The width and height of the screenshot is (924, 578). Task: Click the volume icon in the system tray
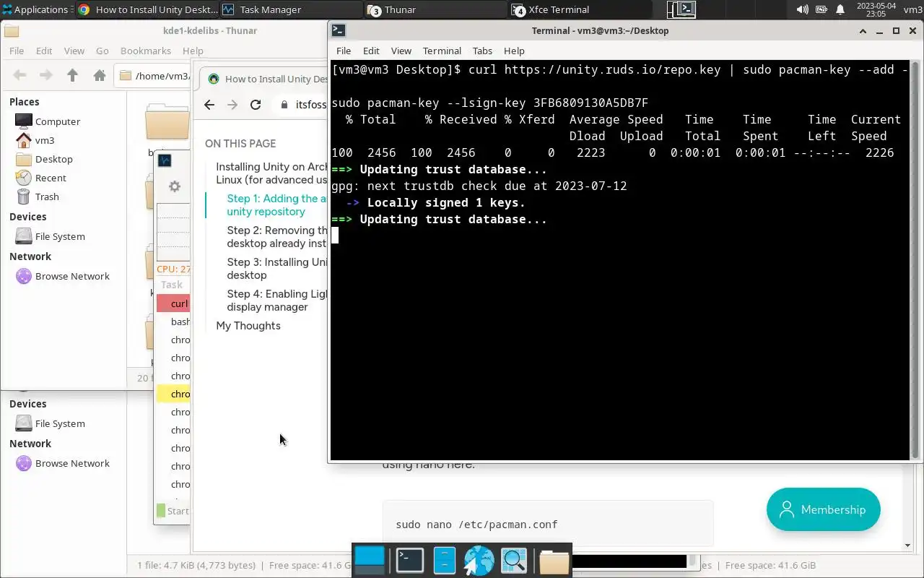(x=802, y=9)
